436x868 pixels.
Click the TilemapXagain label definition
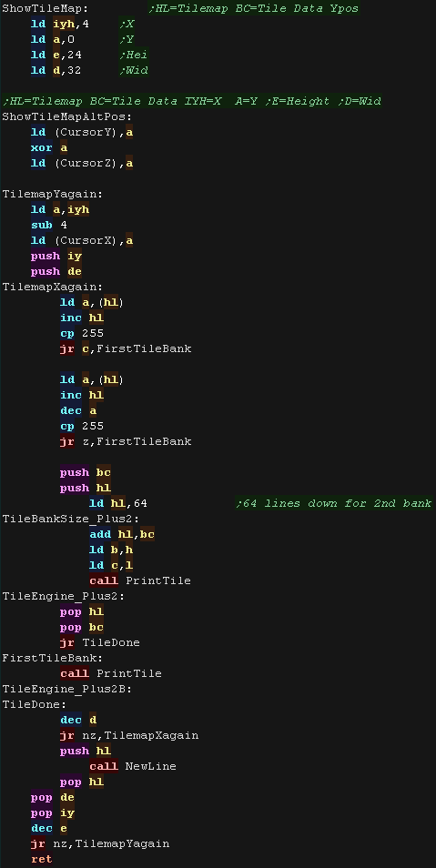point(53,287)
